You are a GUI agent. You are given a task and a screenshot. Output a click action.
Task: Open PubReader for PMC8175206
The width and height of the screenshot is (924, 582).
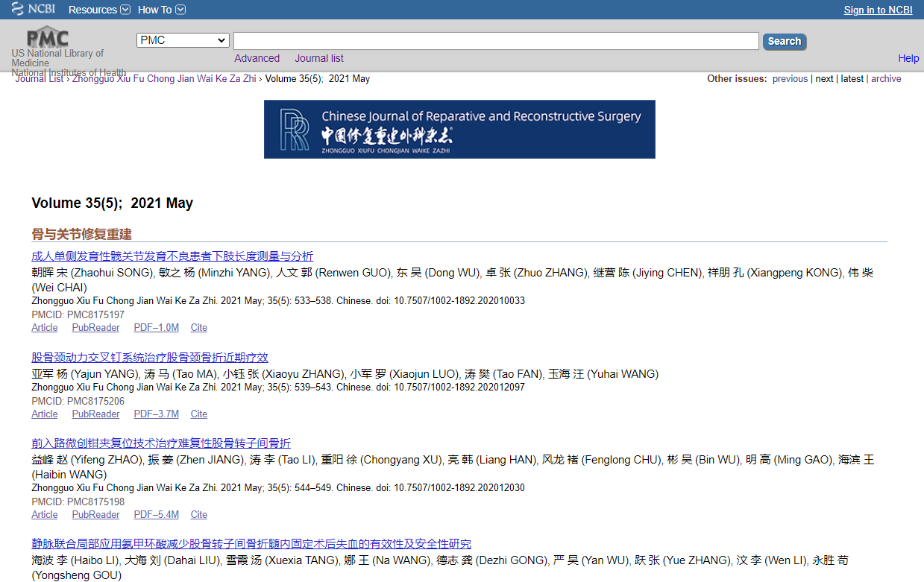pos(95,414)
